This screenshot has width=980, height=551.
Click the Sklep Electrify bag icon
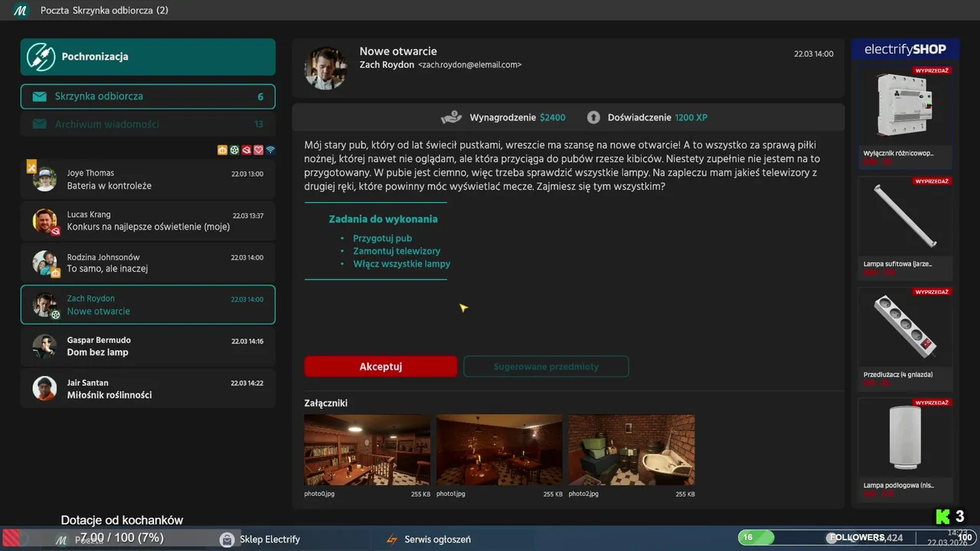tap(227, 540)
